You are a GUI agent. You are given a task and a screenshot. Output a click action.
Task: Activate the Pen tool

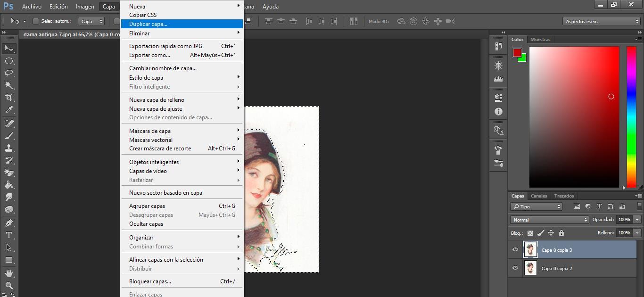point(9,223)
